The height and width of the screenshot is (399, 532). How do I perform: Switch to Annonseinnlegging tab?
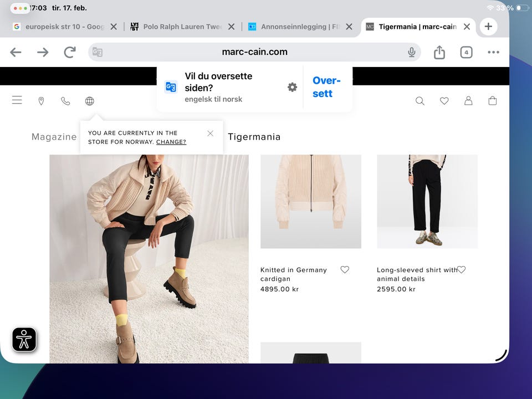[x=294, y=27]
